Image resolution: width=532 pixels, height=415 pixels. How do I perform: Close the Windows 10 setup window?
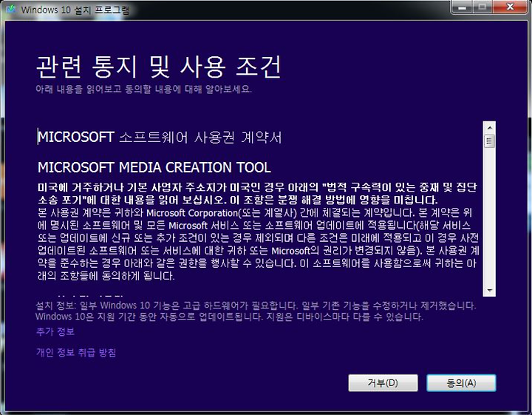510,7
